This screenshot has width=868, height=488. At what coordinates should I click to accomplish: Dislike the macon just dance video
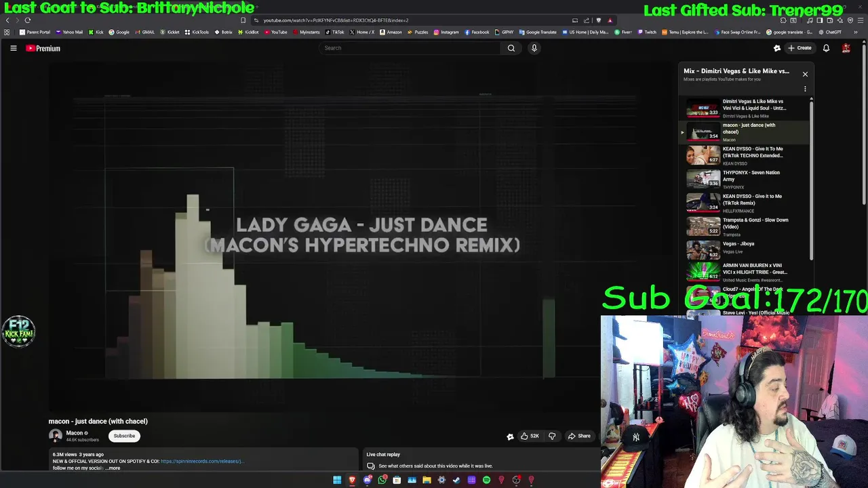coord(552,436)
